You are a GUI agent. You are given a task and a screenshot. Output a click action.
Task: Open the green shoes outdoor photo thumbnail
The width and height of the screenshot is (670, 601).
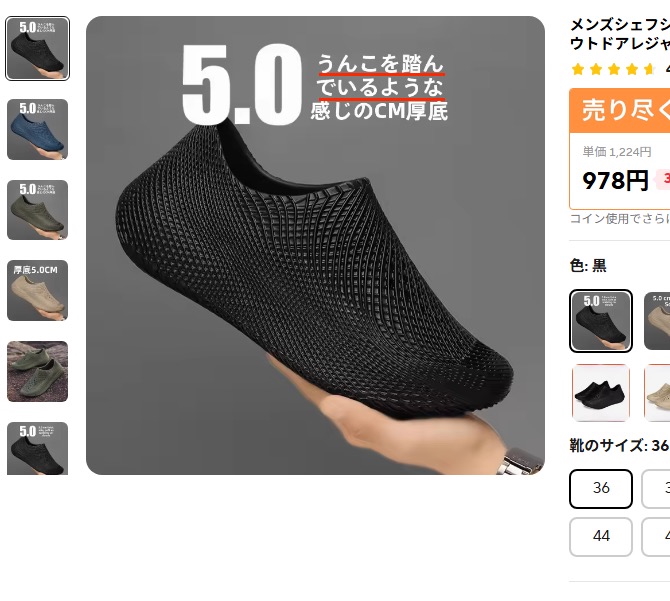tap(38, 371)
